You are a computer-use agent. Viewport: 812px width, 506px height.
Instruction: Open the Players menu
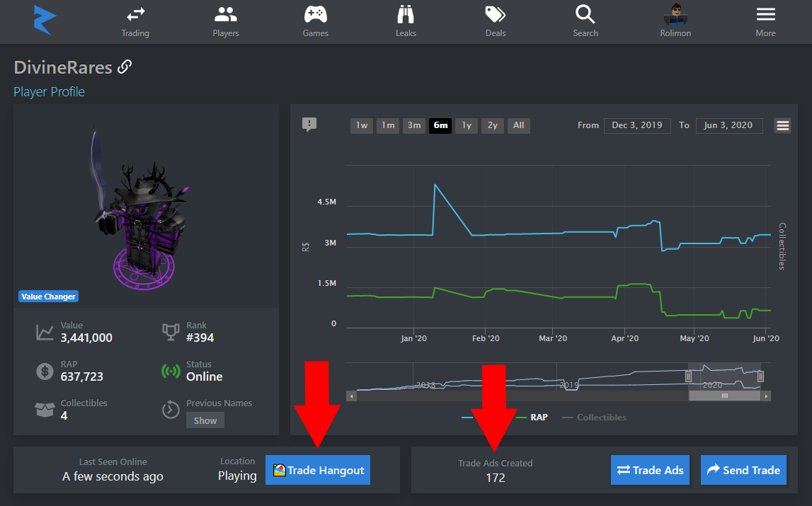click(x=226, y=22)
